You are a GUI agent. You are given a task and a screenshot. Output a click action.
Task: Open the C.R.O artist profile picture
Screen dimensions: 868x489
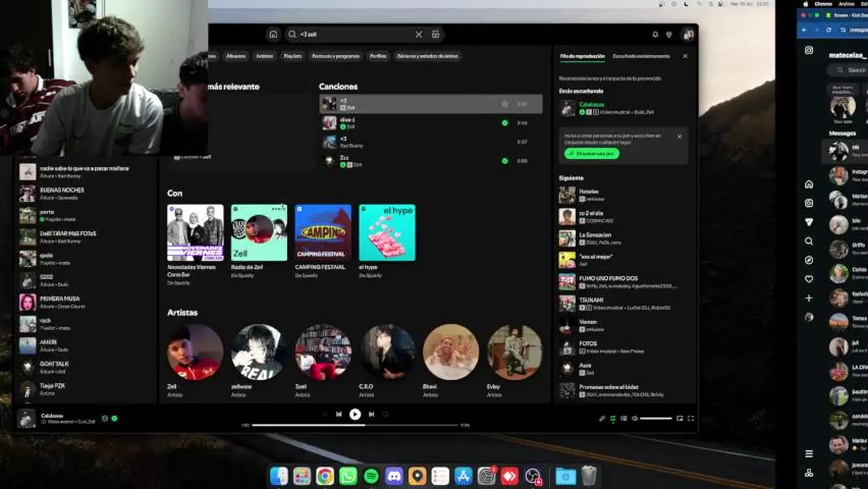point(387,352)
